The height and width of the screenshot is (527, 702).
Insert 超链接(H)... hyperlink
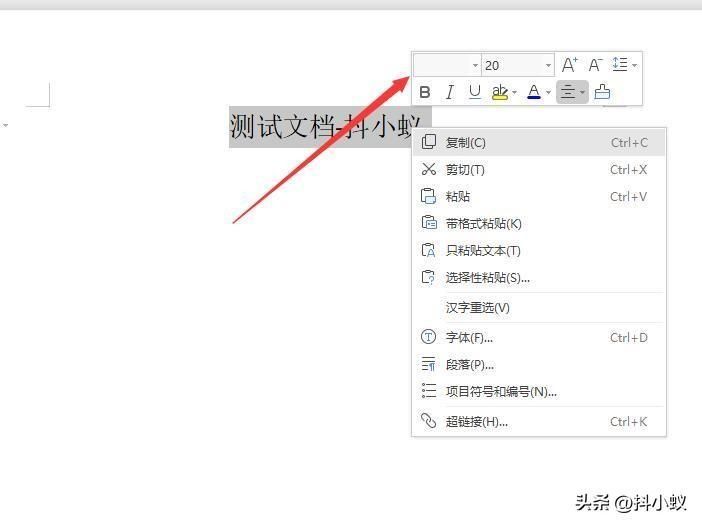coord(539,421)
